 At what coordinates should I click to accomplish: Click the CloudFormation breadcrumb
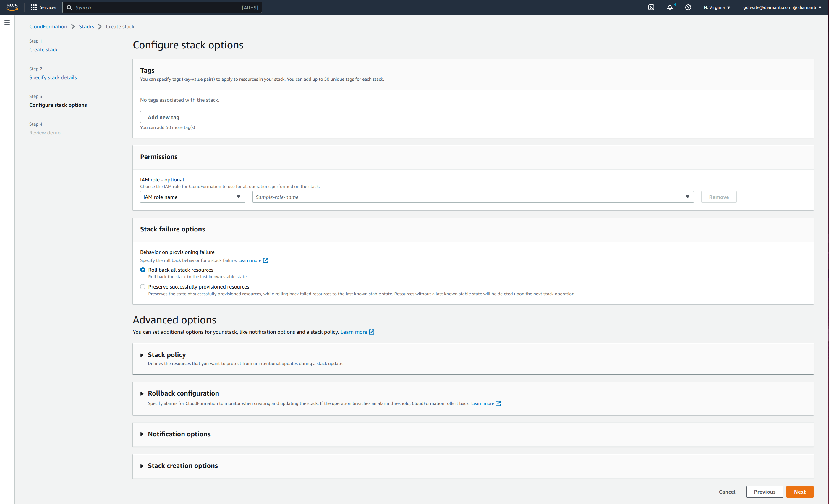point(48,27)
